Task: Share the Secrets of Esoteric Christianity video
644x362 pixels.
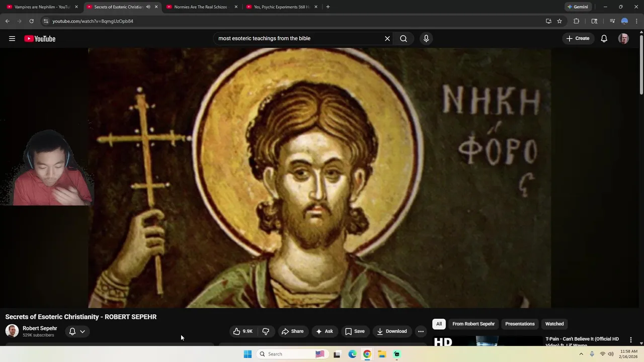Action: pos(293,331)
